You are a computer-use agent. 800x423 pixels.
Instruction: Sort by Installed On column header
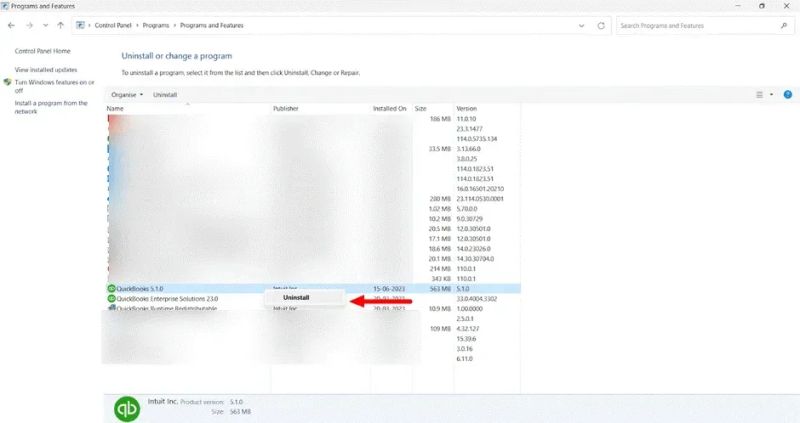coord(391,109)
